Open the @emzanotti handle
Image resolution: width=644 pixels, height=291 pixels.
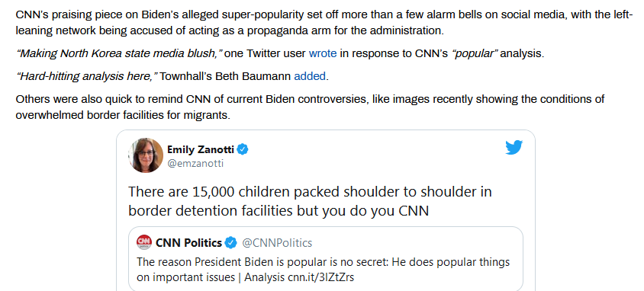[195, 164]
